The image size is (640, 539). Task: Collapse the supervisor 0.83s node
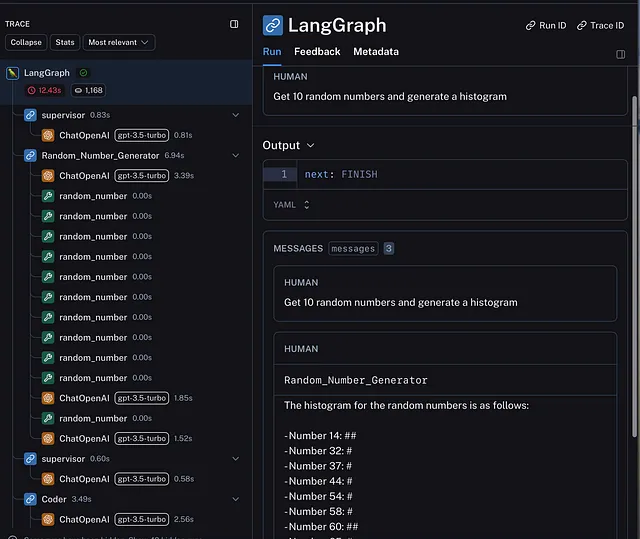coord(236,115)
